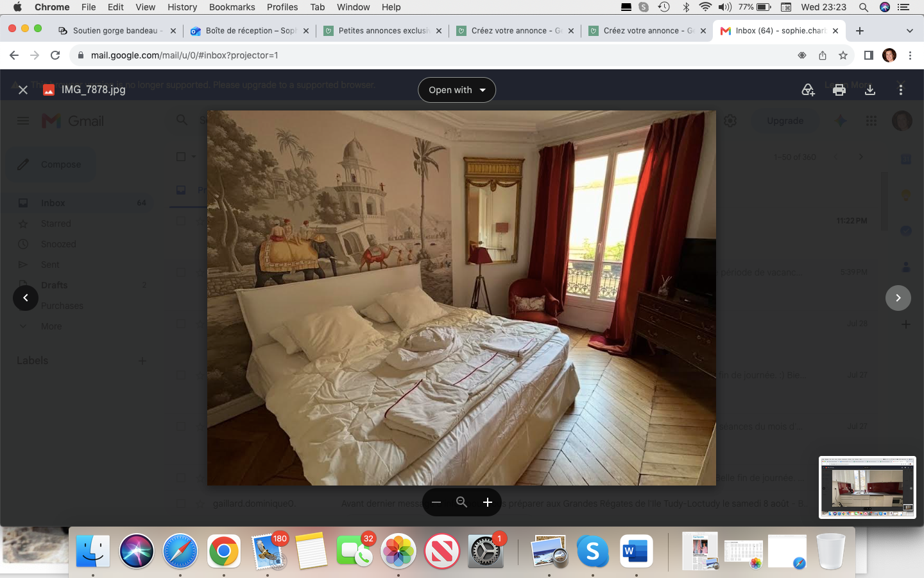Open the eye extension icon in the address bar
924x578 pixels.
coord(802,55)
